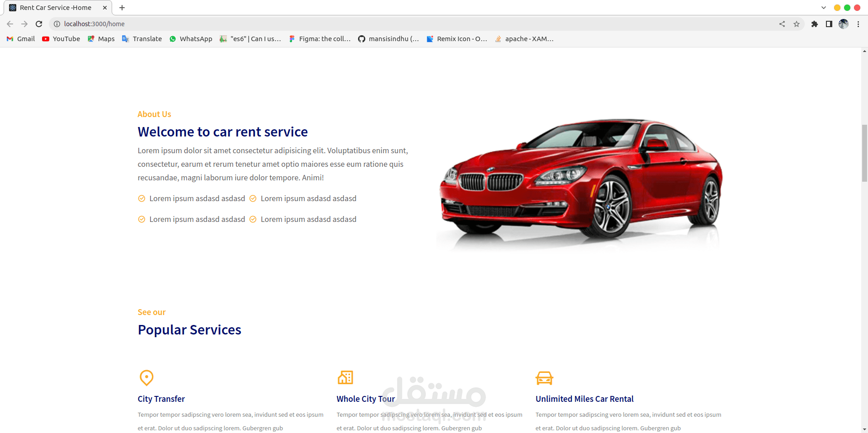Open the mansisindhu GitHub bookmark
The image size is (868, 433).
(389, 39)
